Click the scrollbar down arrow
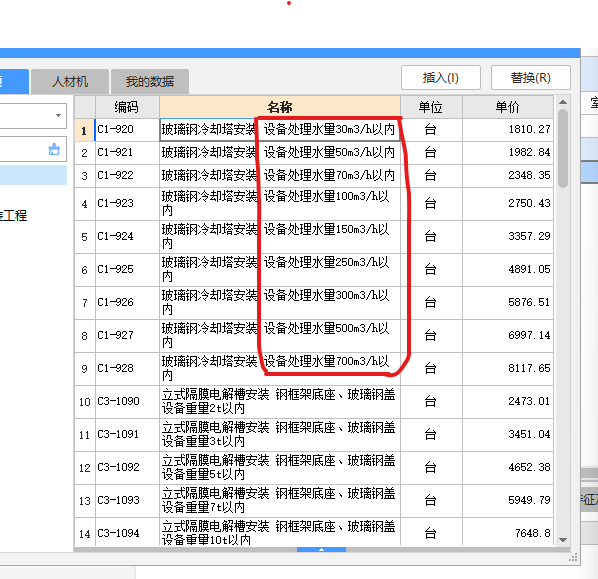 [x=563, y=540]
